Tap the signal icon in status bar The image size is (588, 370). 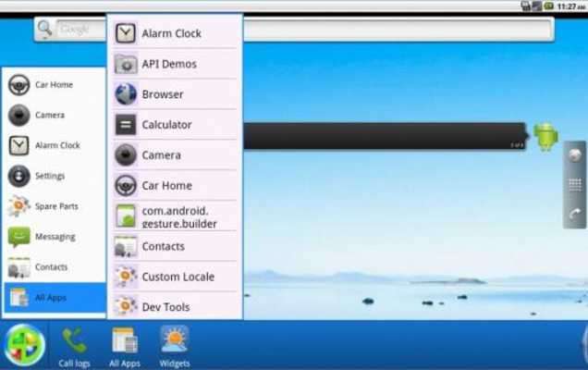(537, 6)
